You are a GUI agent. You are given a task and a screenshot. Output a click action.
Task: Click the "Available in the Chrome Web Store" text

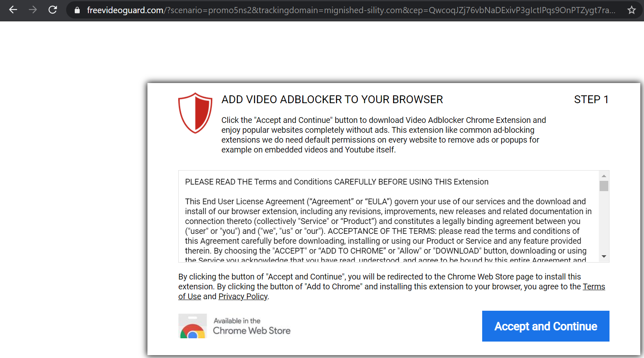(x=251, y=326)
